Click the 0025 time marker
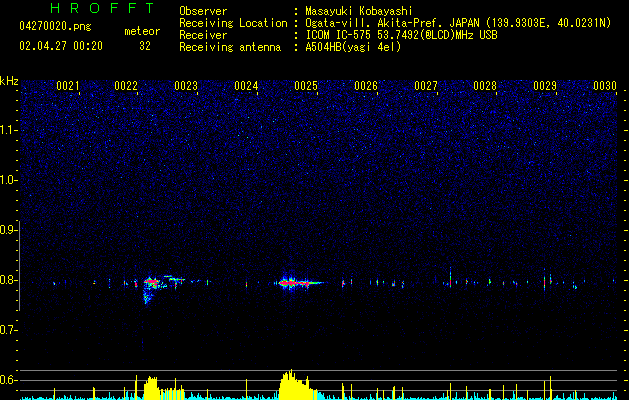 306,86
